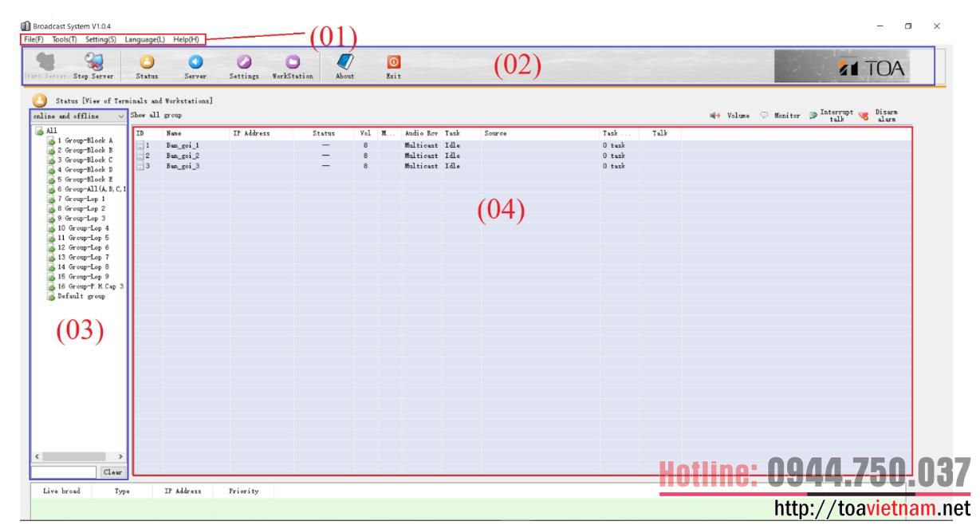This screenshot has height=529, width=980.
Task: Click the Type column header at bottom
Action: pyautogui.click(x=122, y=491)
